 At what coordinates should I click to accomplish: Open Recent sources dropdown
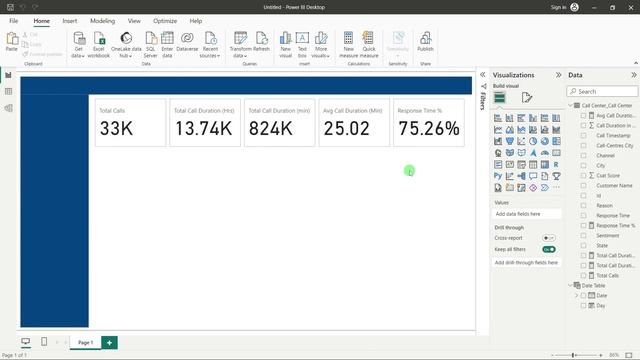click(210, 44)
